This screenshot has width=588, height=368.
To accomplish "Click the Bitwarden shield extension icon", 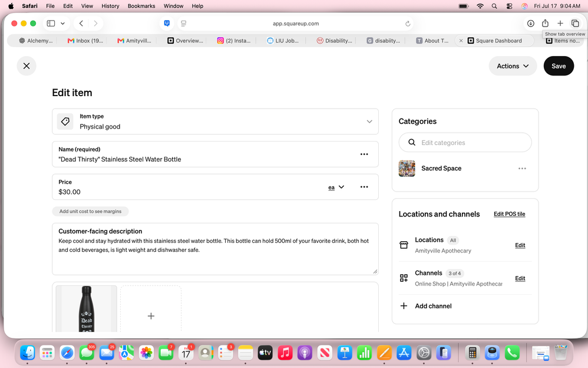I will [x=167, y=23].
